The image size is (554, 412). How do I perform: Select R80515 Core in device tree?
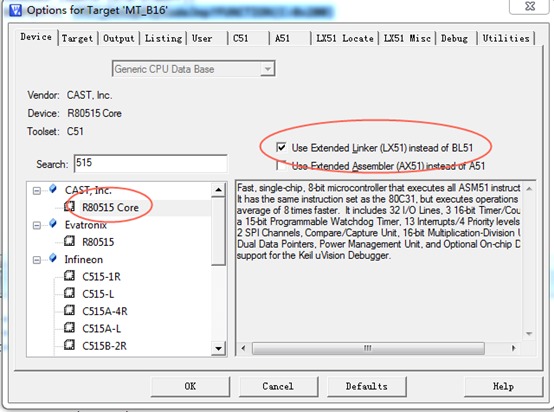(x=110, y=207)
